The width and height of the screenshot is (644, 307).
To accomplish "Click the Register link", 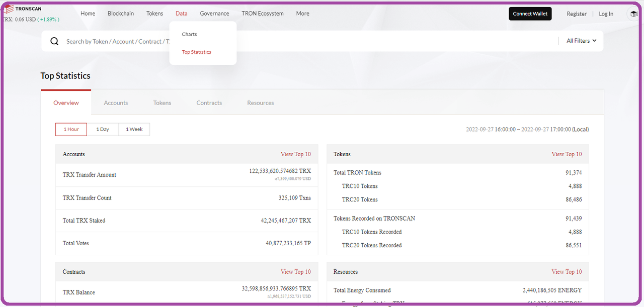I will point(577,14).
